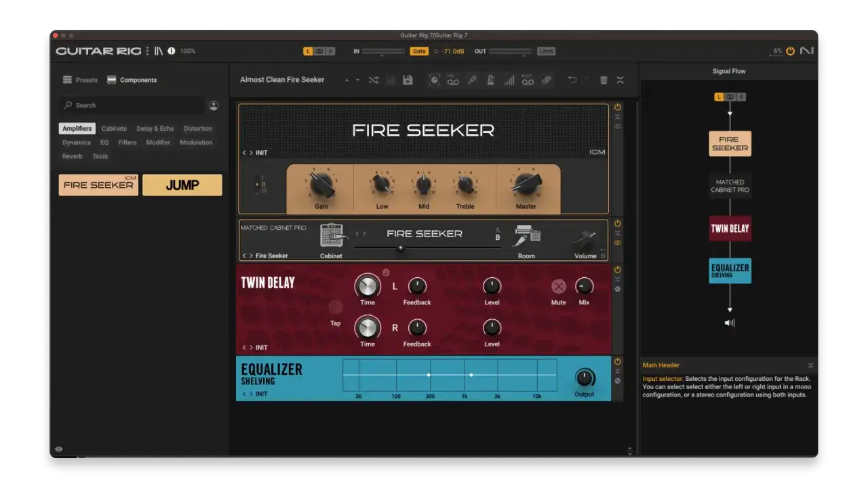
Task: Click the IN level slider
Action: click(383, 52)
